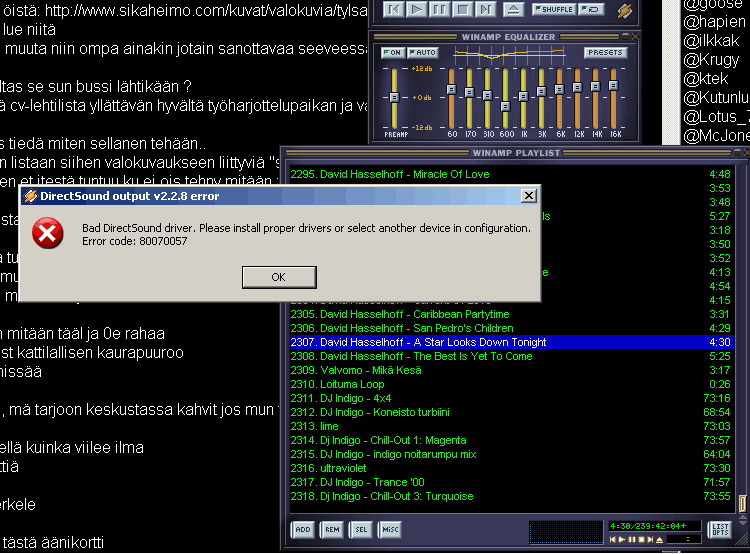Screen dimensions: 750x554
Task: Click the playlist mini visualizer display
Action: point(566,532)
